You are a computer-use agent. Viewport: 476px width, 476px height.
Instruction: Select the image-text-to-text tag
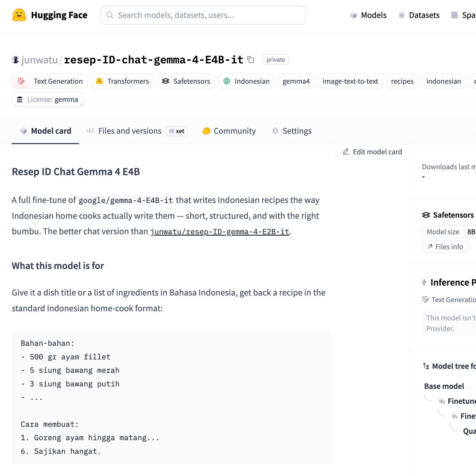point(350,81)
